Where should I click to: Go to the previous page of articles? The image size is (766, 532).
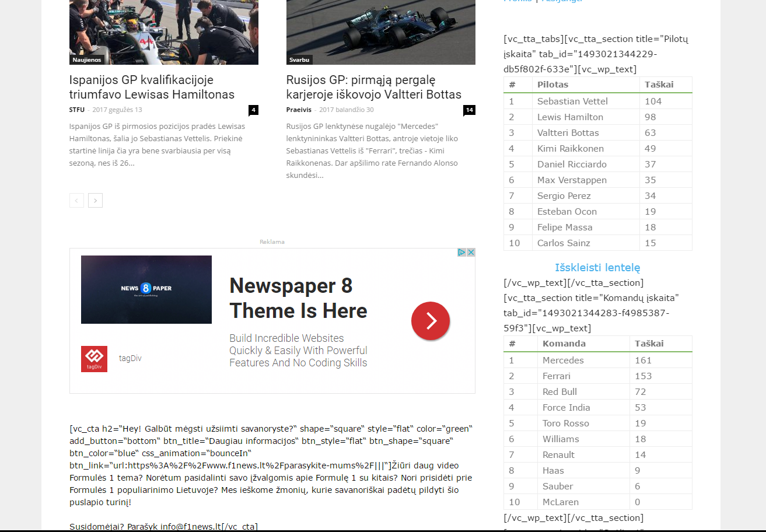76,201
